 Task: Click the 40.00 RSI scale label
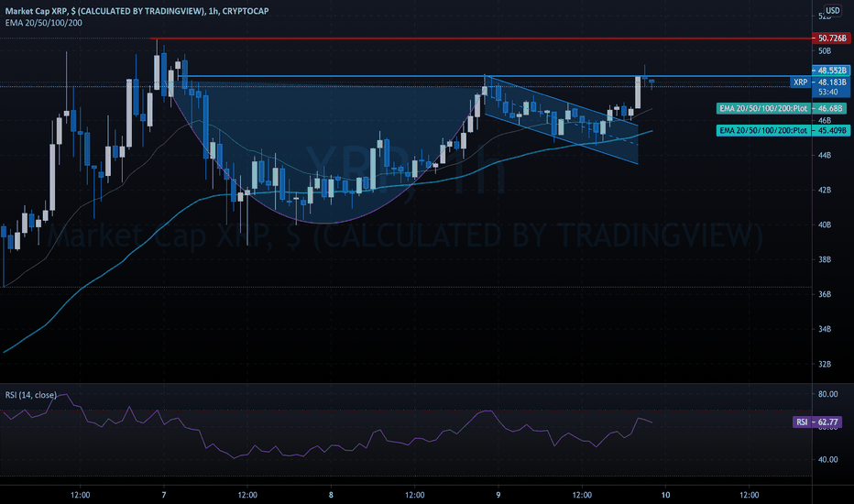pyautogui.click(x=827, y=459)
